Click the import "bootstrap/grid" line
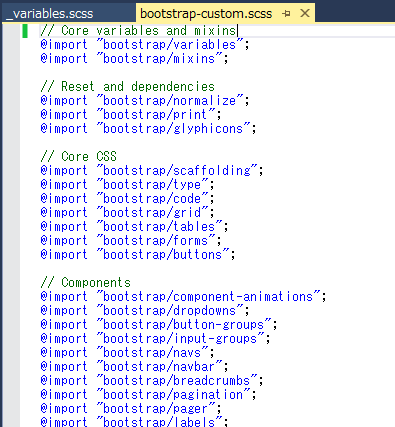The width and height of the screenshot is (395, 427). pyautogui.click(x=127, y=213)
